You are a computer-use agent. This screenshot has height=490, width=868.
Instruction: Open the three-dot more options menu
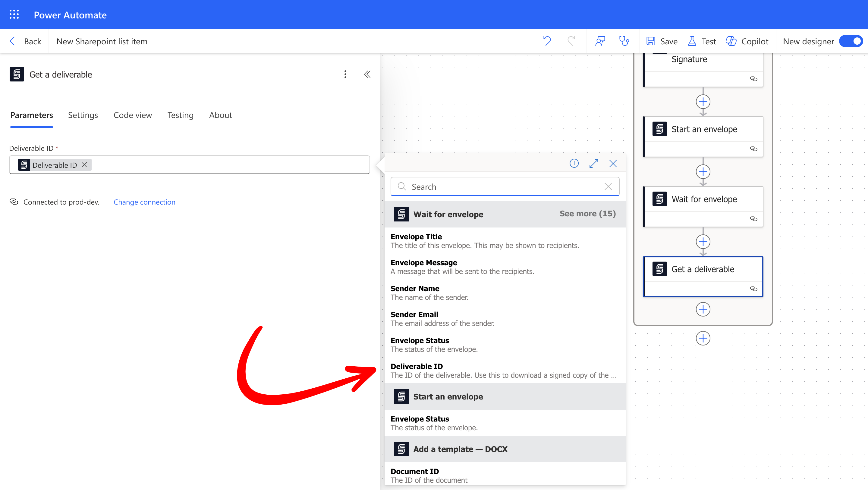[345, 74]
